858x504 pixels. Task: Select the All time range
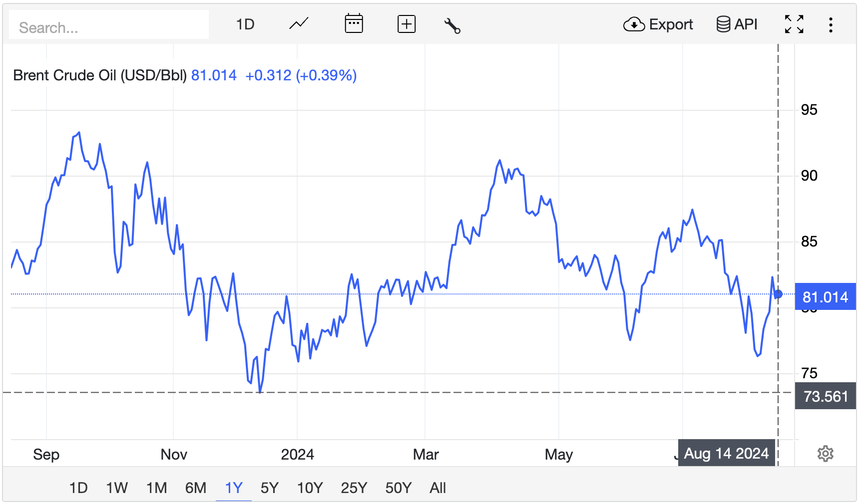438,488
